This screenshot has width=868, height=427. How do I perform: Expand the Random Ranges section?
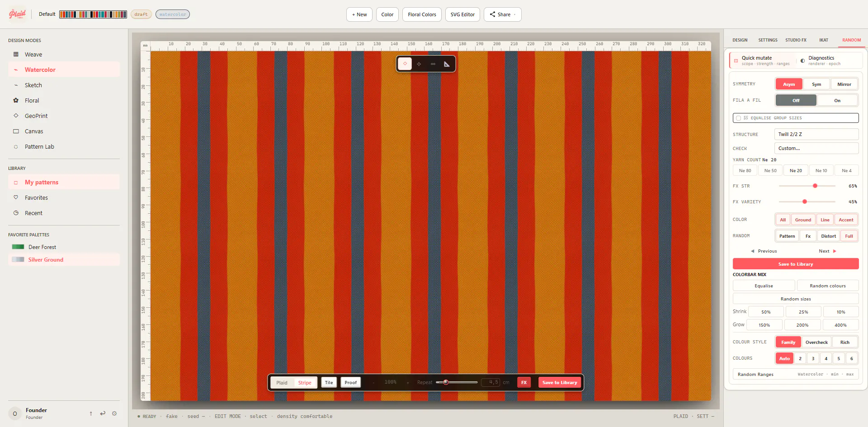[796, 375]
